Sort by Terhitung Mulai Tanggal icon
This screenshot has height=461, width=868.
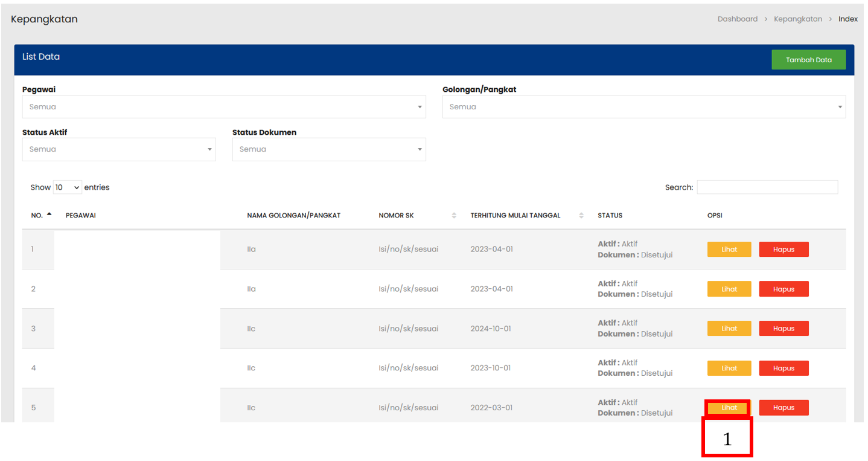[581, 216]
